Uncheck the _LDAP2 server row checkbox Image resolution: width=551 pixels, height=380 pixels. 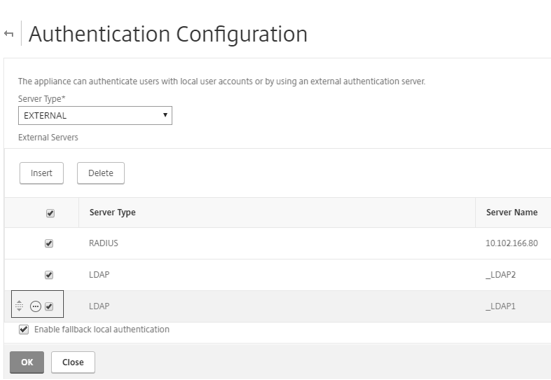[49, 275]
